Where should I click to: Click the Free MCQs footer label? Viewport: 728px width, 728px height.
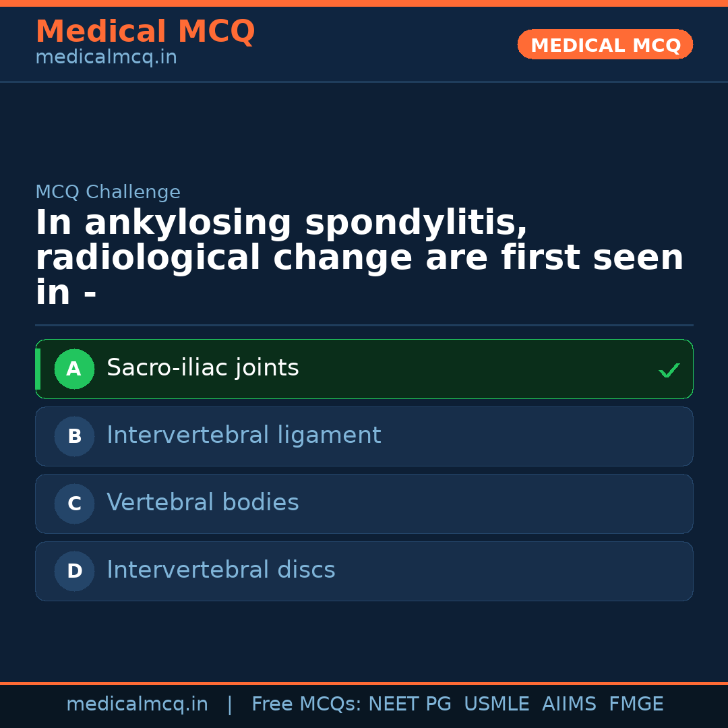point(306,704)
